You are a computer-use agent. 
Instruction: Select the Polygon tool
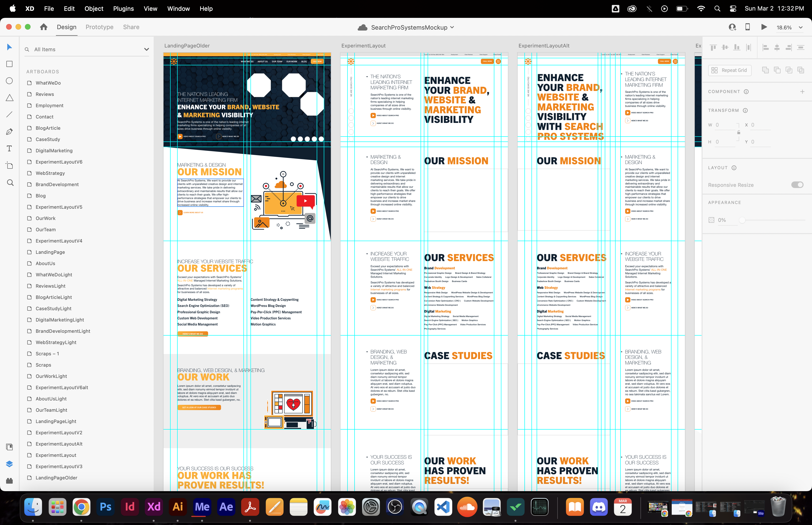[10, 98]
